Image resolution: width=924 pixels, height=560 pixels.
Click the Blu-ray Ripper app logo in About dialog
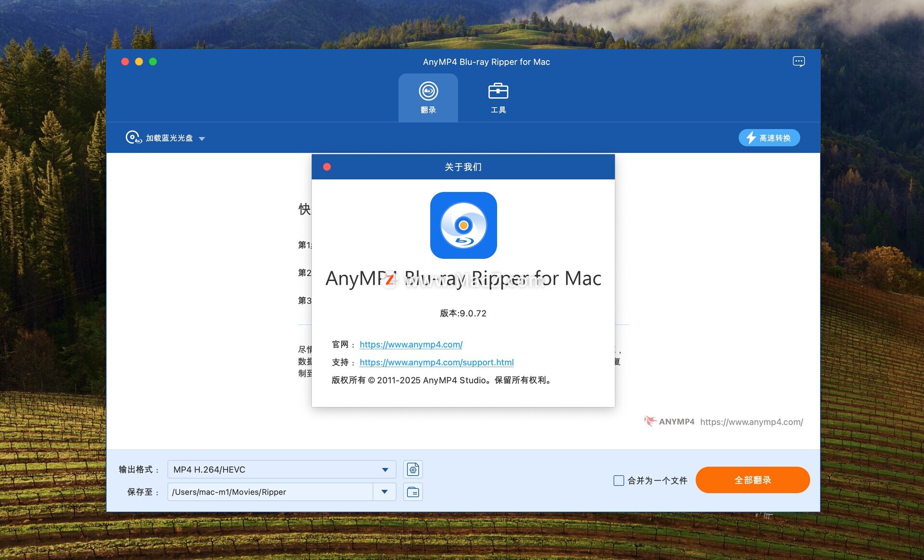click(463, 225)
